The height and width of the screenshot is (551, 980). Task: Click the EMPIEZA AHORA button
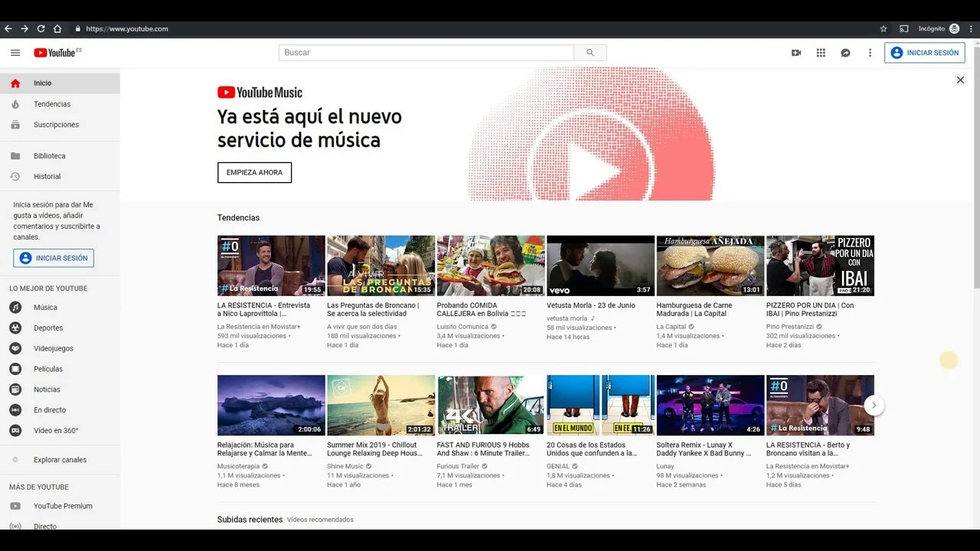pyautogui.click(x=254, y=173)
